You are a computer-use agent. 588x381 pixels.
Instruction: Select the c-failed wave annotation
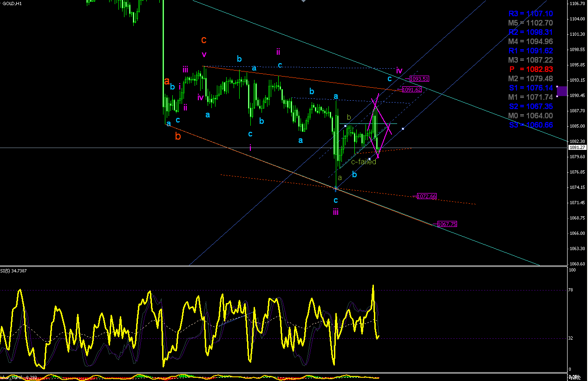[364, 162]
